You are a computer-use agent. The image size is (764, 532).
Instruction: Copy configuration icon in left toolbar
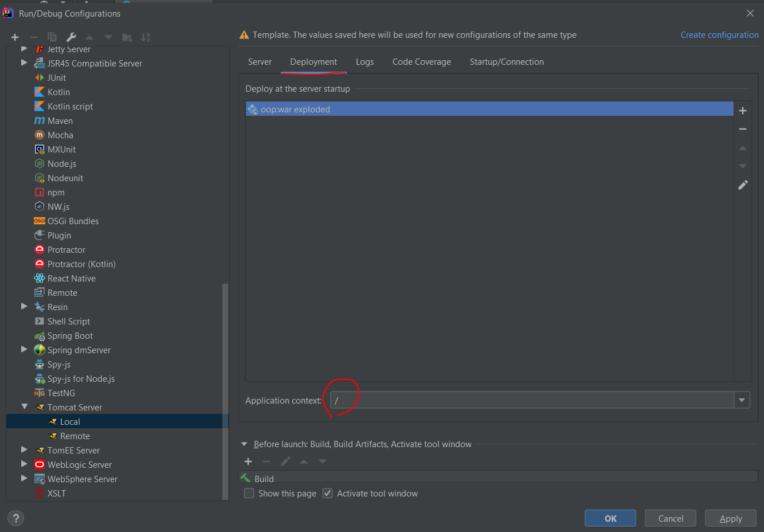pos(52,37)
